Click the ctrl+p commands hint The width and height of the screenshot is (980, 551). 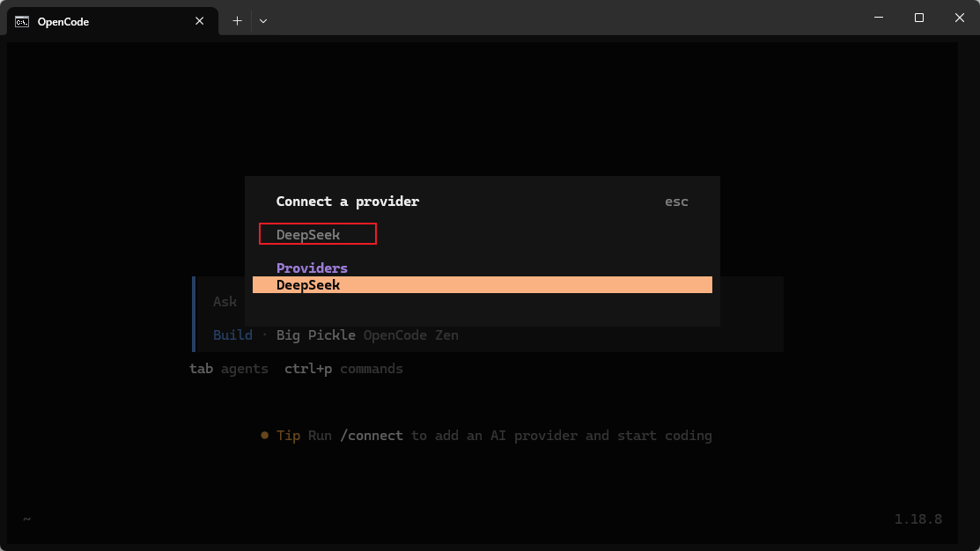coord(343,369)
